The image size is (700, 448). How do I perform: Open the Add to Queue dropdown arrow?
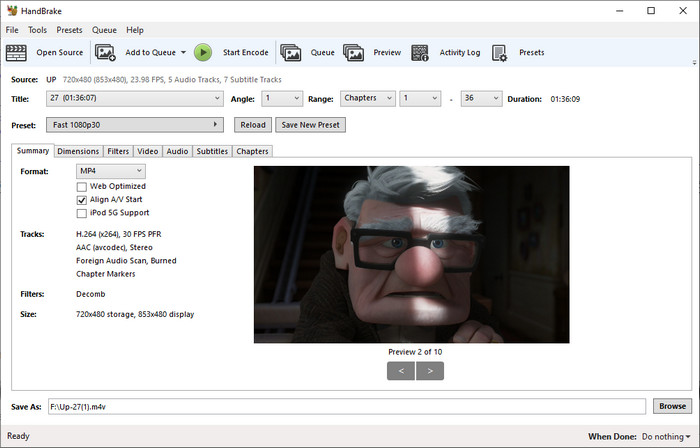(183, 53)
